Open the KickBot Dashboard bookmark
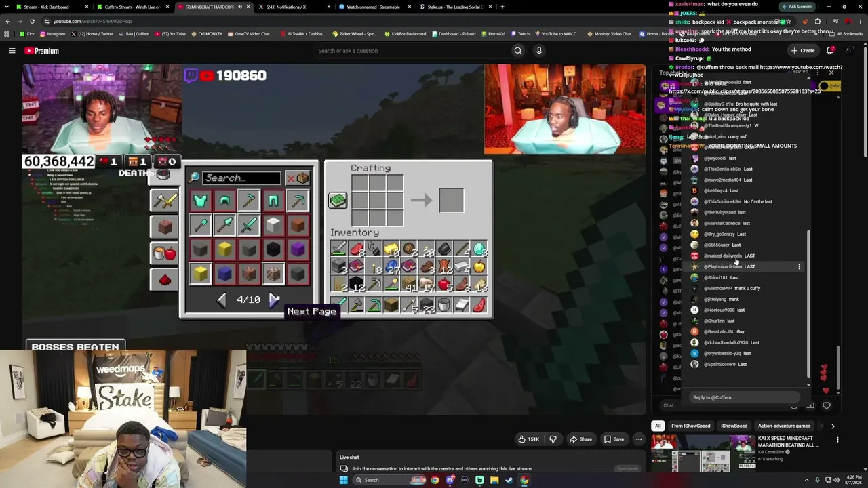The width and height of the screenshot is (868, 488). [x=405, y=34]
